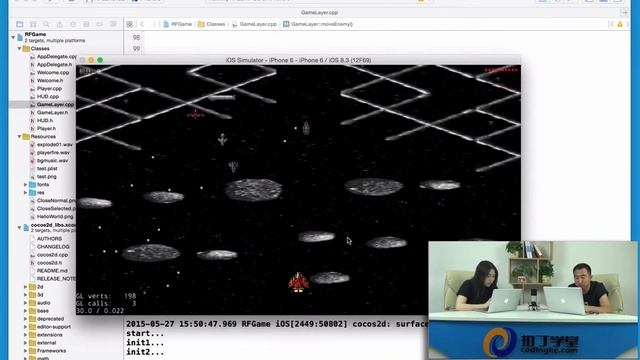Open the Debug navigator icon

click(x=86, y=24)
